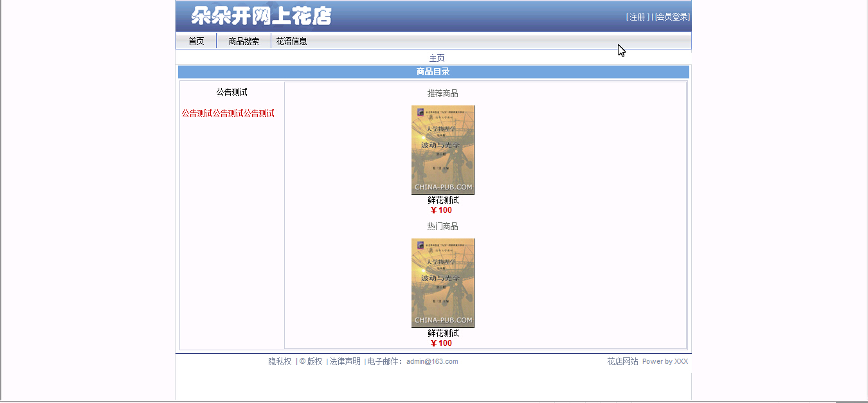The image size is (868, 403).
Task: Click 花店网站 footer text
Action: pyautogui.click(x=622, y=361)
